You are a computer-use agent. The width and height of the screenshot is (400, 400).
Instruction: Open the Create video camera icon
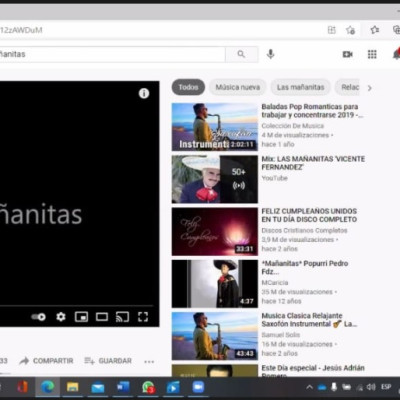[348, 54]
